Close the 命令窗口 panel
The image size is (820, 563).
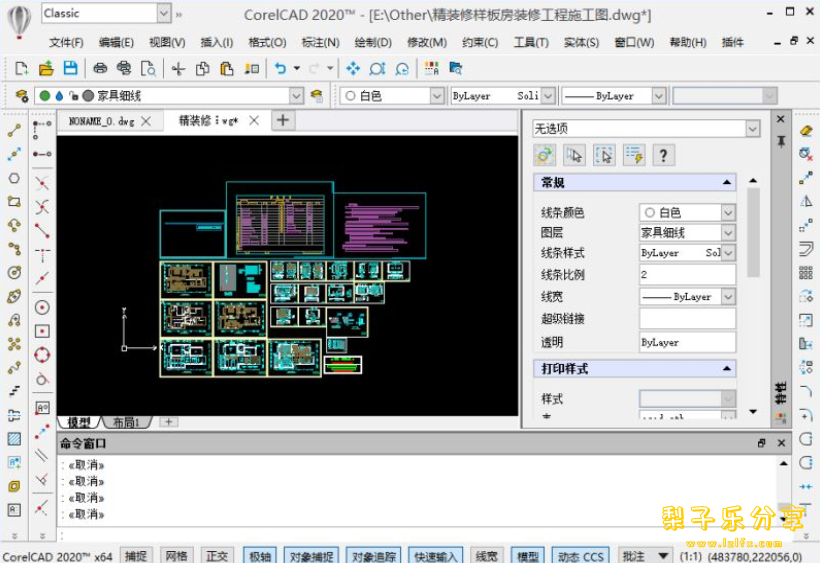781,443
